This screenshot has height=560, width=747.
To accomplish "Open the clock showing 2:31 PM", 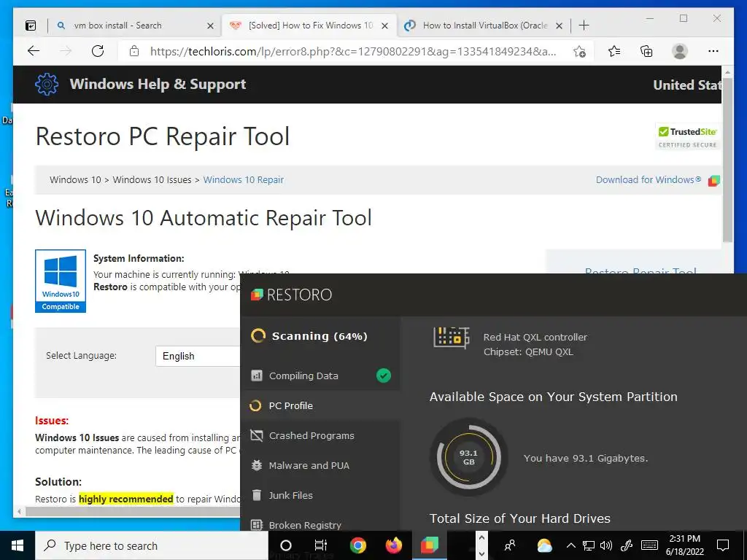I will (684, 545).
